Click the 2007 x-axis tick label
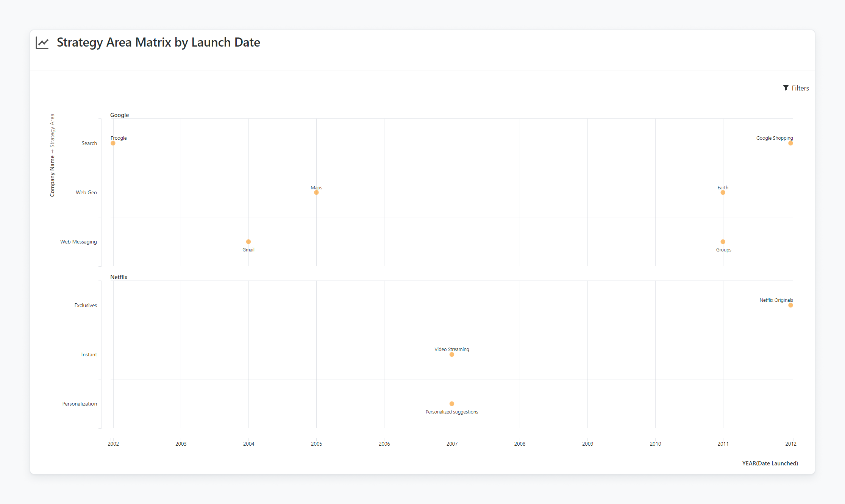 pos(452,444)
